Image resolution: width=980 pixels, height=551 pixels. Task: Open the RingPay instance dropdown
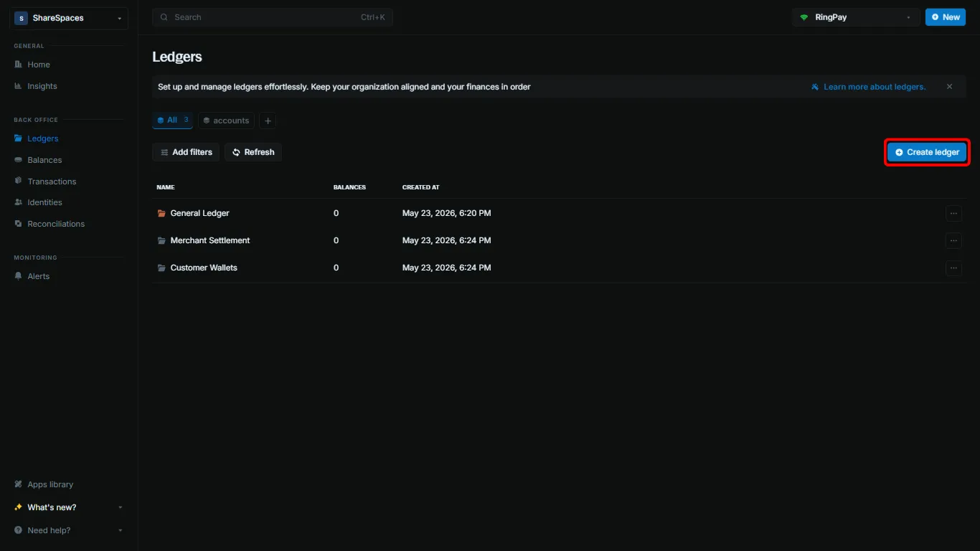[856, 17]
